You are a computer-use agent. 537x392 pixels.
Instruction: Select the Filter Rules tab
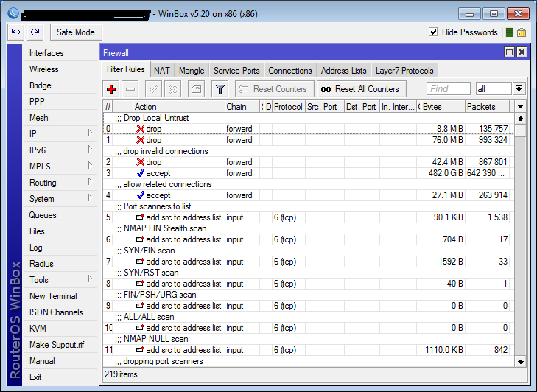coord(126,69)
